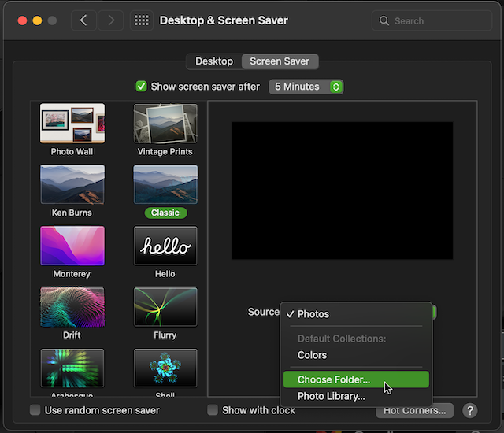
Task: Disable Show screen saver after checkbox
Action: tap(142, 87)
